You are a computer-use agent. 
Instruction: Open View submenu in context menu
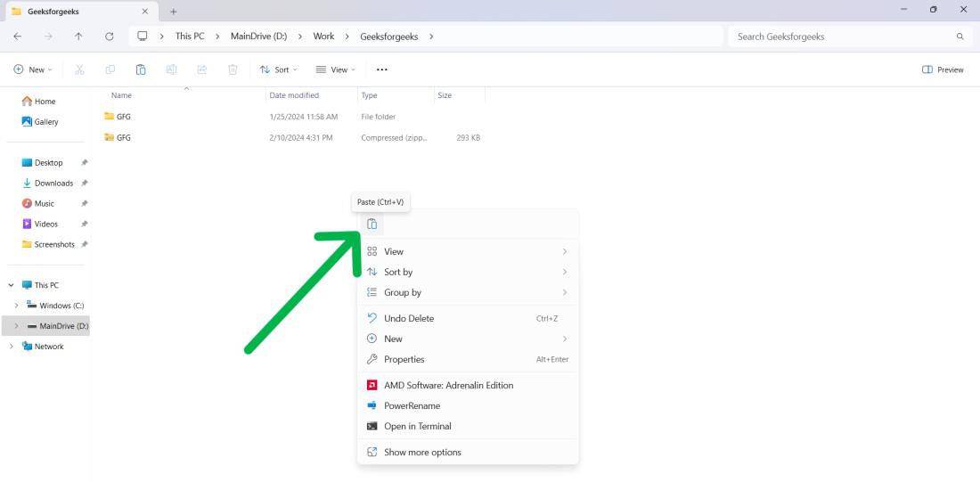(x=468, y=251)
